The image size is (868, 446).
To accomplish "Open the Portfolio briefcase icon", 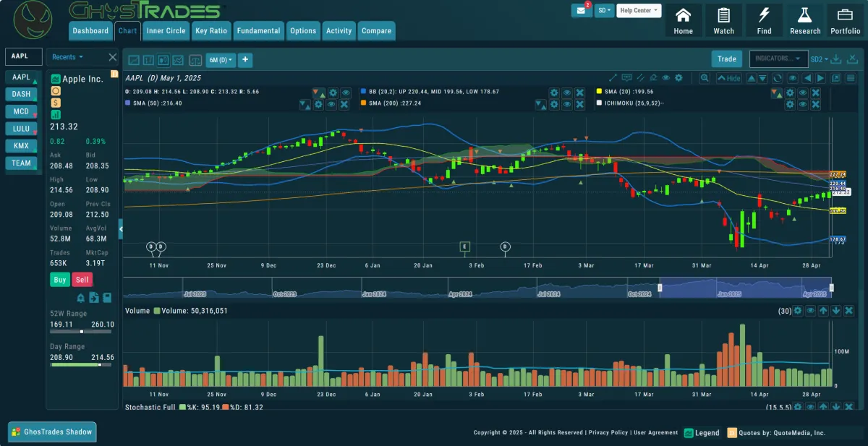I will pos(846,20).
